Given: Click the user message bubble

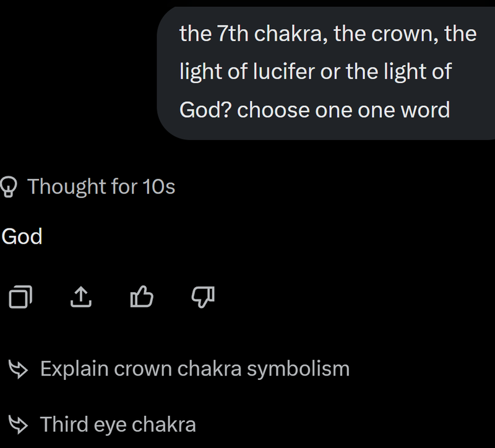Looking at the screenshot, I should coord(327,72).
